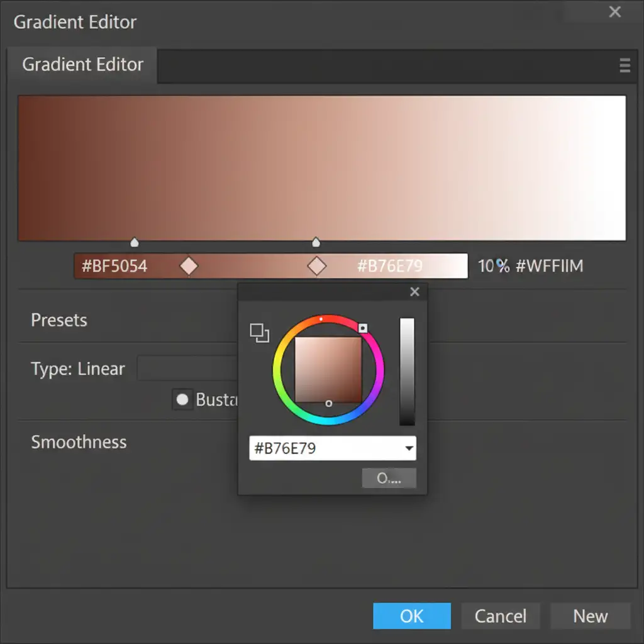This screenshot has height=644, width=644.
Task: Expand the Presets section
Action: (x=59, y=320)
